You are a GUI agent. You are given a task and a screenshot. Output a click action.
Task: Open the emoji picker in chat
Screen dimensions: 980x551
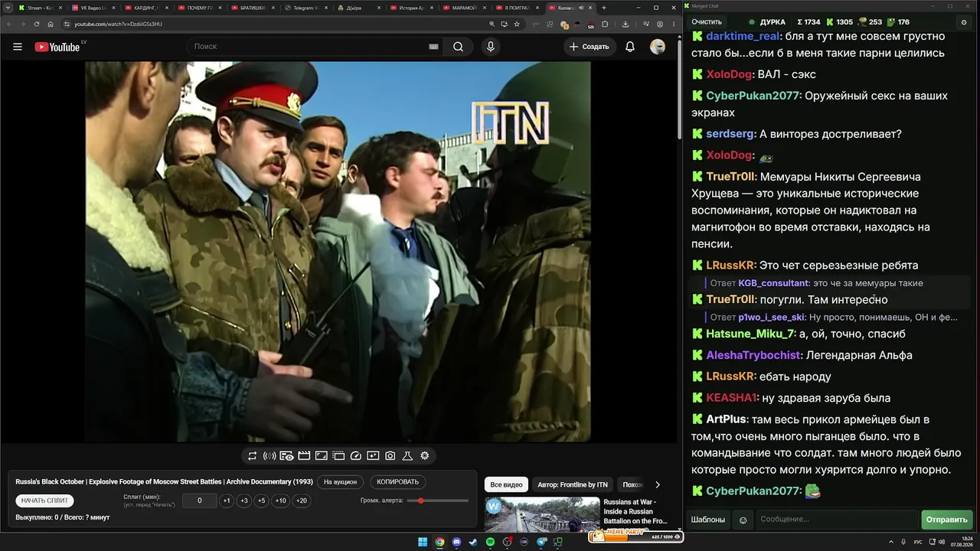coord(743,520)
